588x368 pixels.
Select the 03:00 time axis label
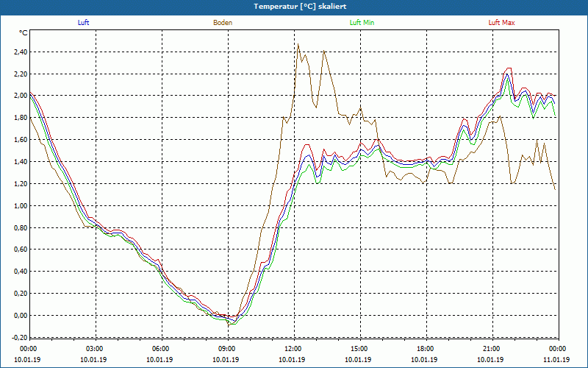pos(94,349)
